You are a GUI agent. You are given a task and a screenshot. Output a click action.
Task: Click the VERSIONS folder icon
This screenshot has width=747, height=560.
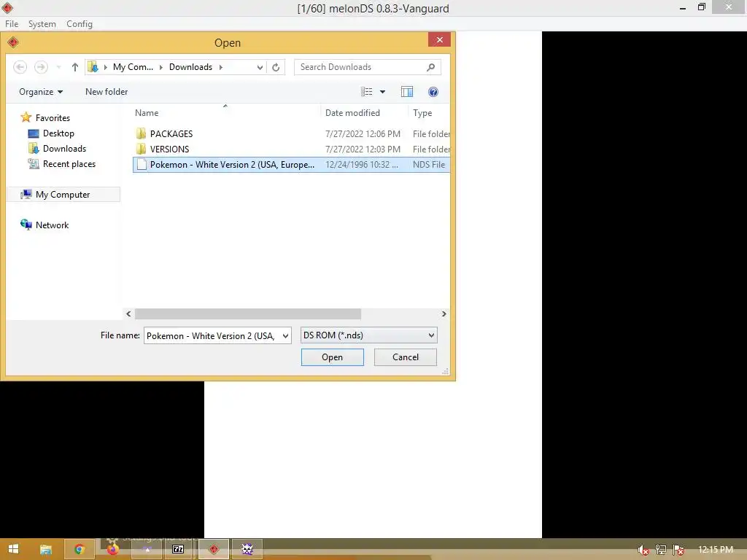pyautogui.click(x=141, y=149)
